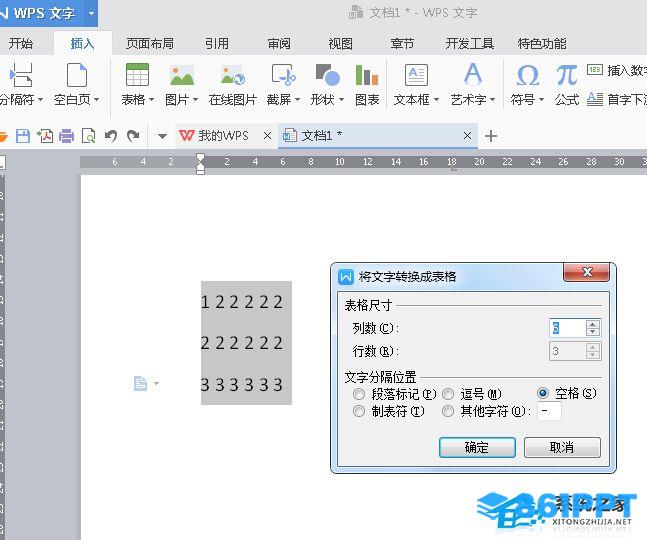Close the 文档1 tab
Viewport: 647px width, 540px height.
click(468, 135)
